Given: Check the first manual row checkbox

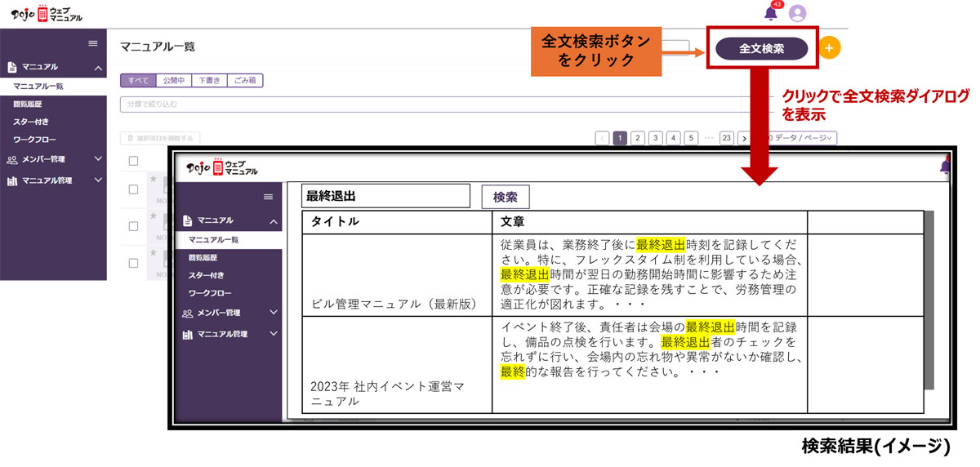Looking at the screenshot, I should tap(134, 189).
